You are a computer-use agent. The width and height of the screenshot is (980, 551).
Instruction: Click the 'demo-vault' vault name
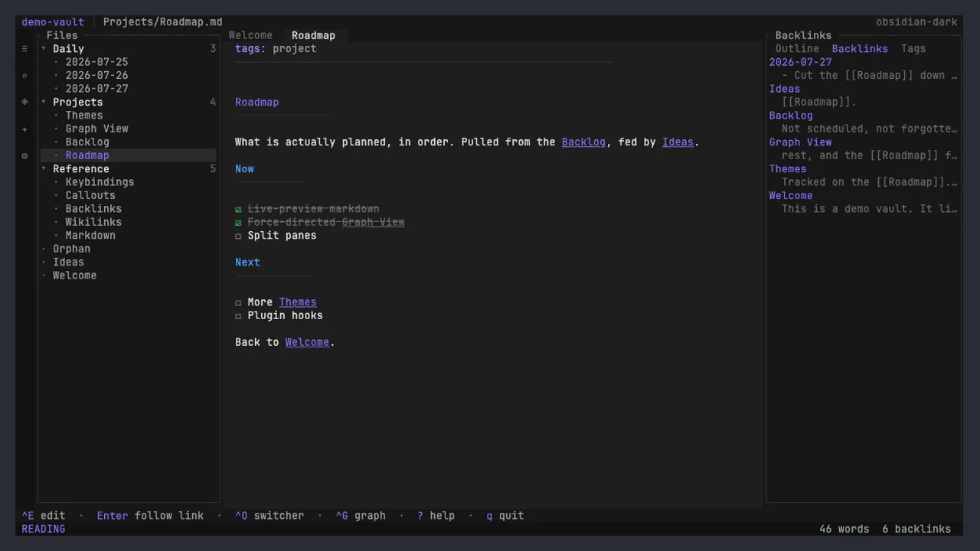[53, 22]
